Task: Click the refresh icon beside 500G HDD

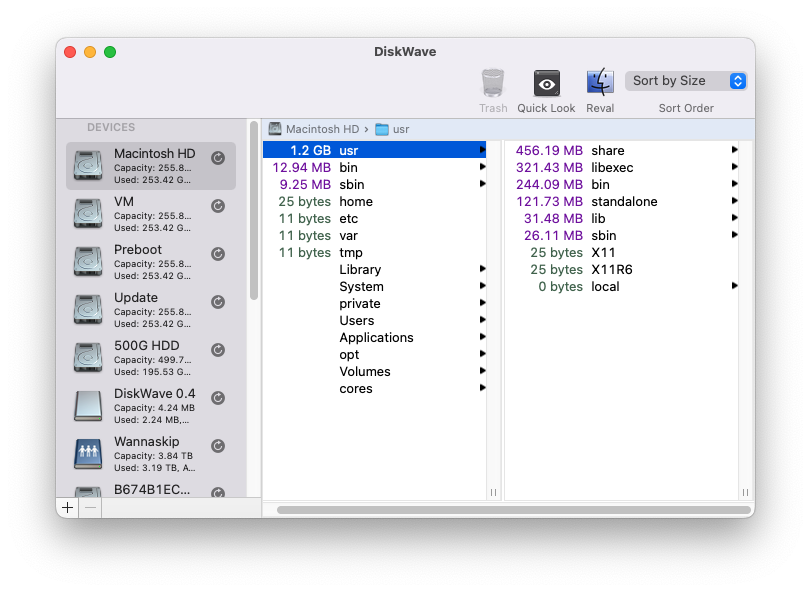Action: click(217, 350)
